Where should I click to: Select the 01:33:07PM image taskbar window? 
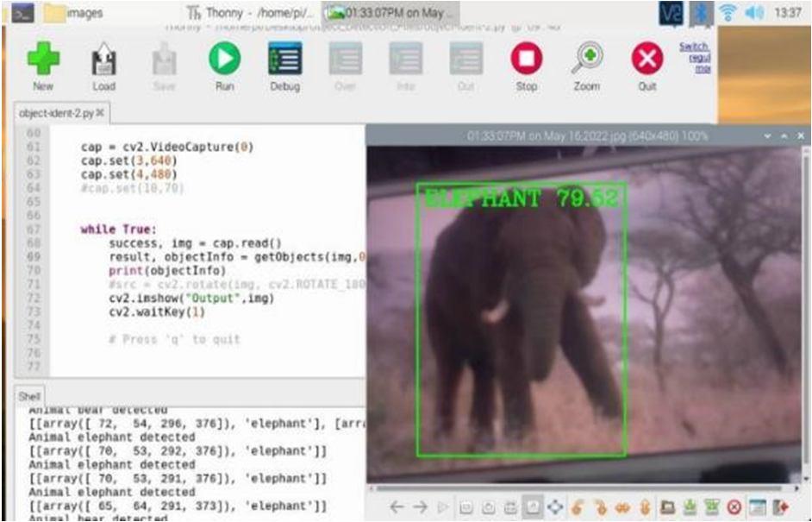390,12
